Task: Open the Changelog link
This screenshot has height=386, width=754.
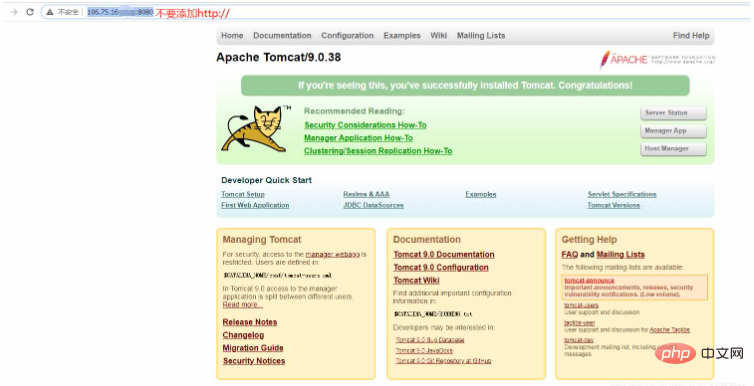Action: (x=243, y=335)
